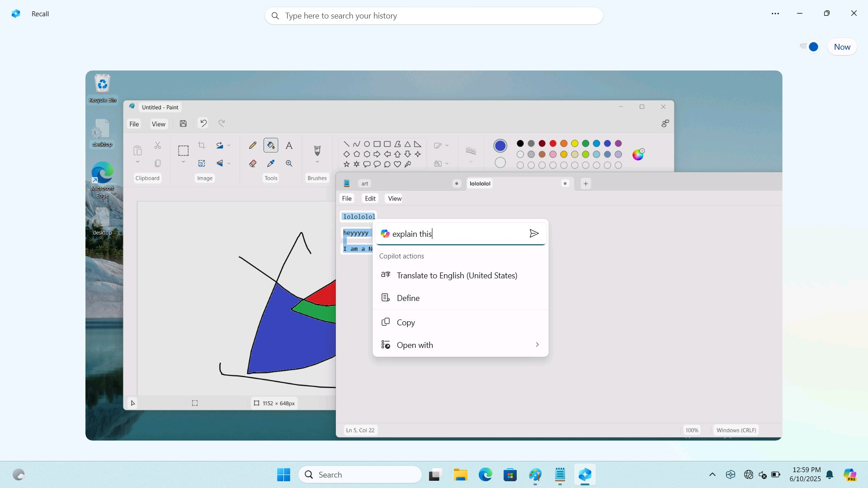Click the Paint undo arrow
The height and width of the screenshot is (488, 868).
click(203, 123)
